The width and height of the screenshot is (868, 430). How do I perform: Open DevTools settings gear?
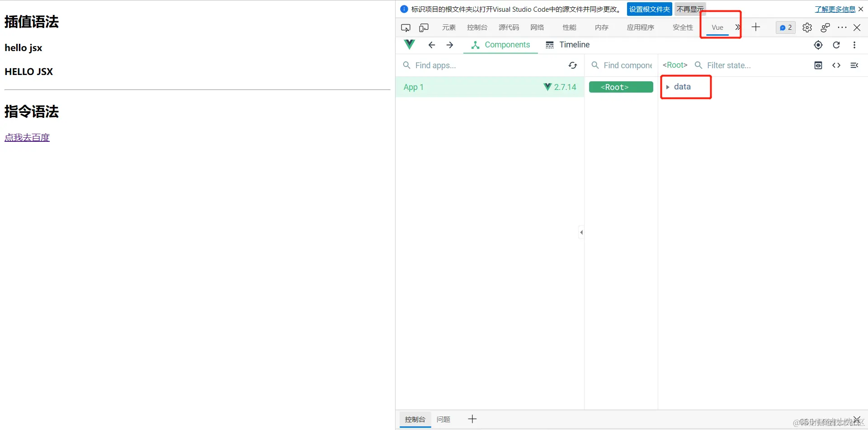(x=807, y=28)
